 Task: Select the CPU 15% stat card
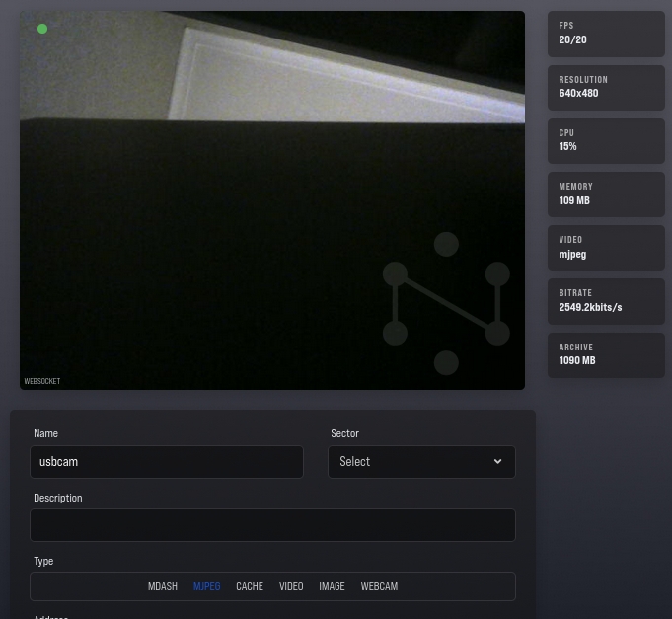tap(606, 140)
